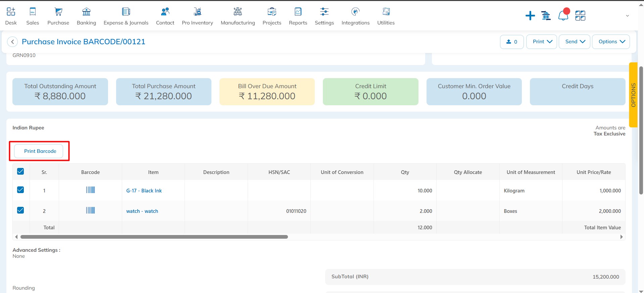Toggle the select-all rows checkbox
This screenshot has width=644, height=293.
click(x=20, y=172)
